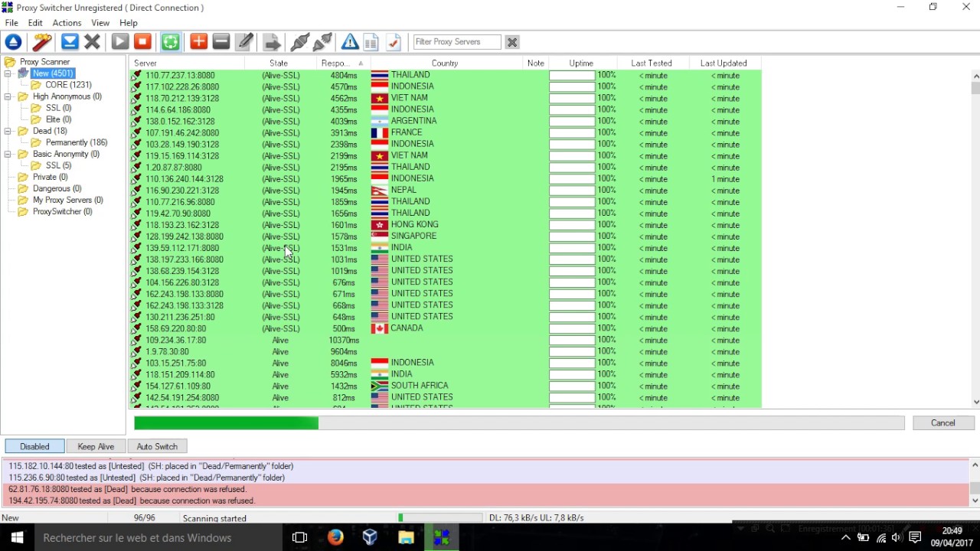Stop scanning with the orange stop icon
This screenshot has height=551, width=980.
point(143,42)
